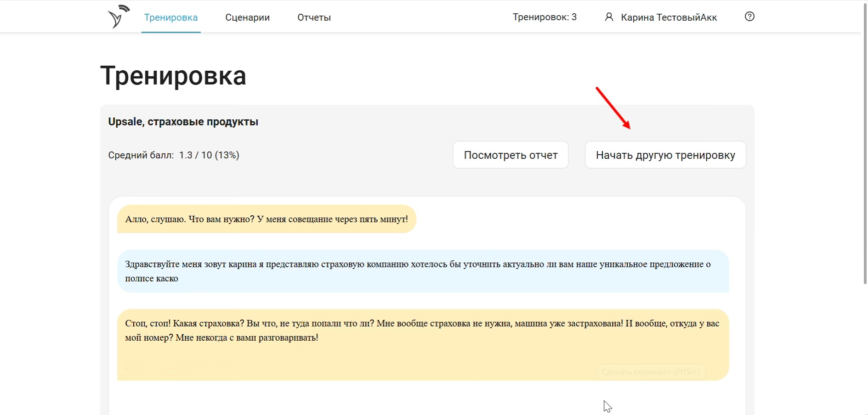Viewport: 868px width, 415px height.
Task: Click the red arrow annotation
Action: (x=613, y=108)
